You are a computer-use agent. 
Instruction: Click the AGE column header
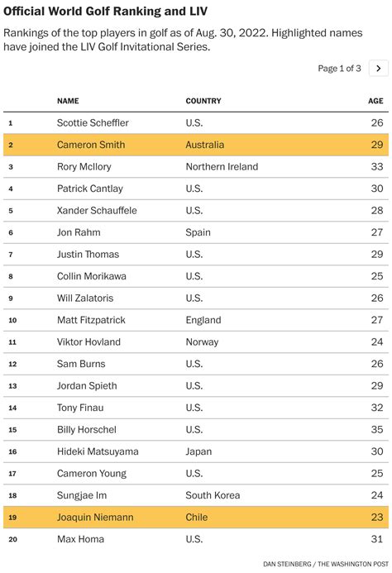click(x=375, y=101)
